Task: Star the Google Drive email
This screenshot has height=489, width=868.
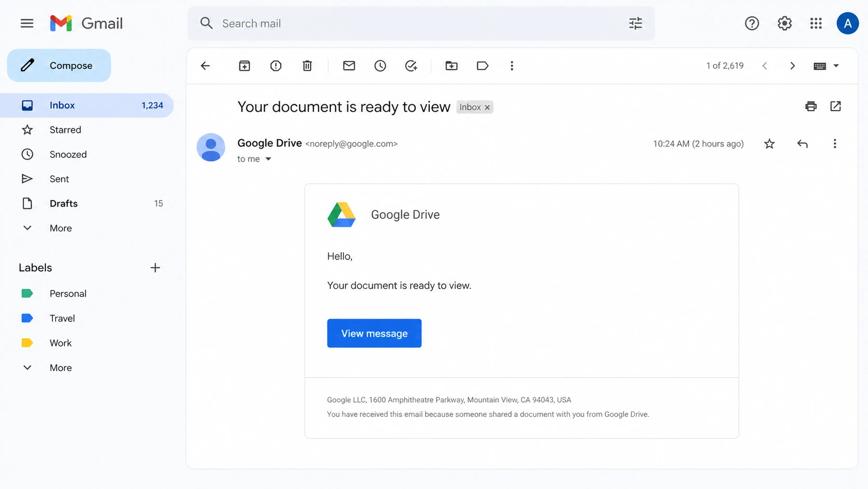Action: (x=769, y=144)
